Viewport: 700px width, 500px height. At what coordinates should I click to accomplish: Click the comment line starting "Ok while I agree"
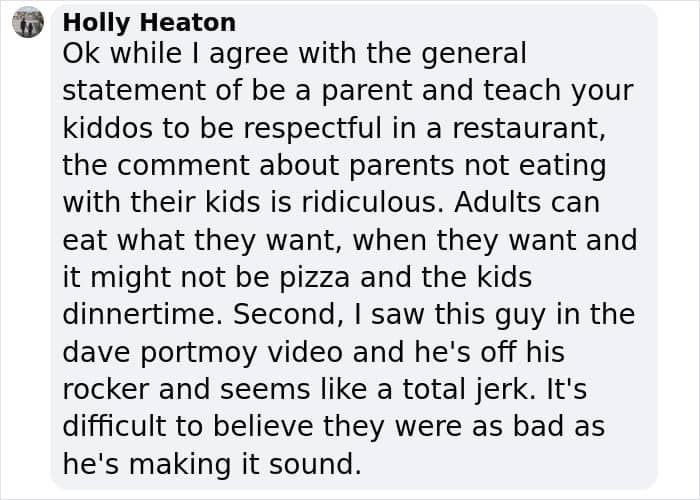295,54
